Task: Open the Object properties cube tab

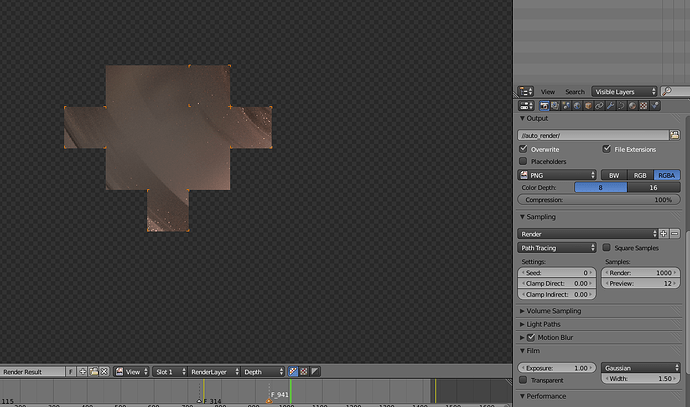Action: tap(588, 106)
